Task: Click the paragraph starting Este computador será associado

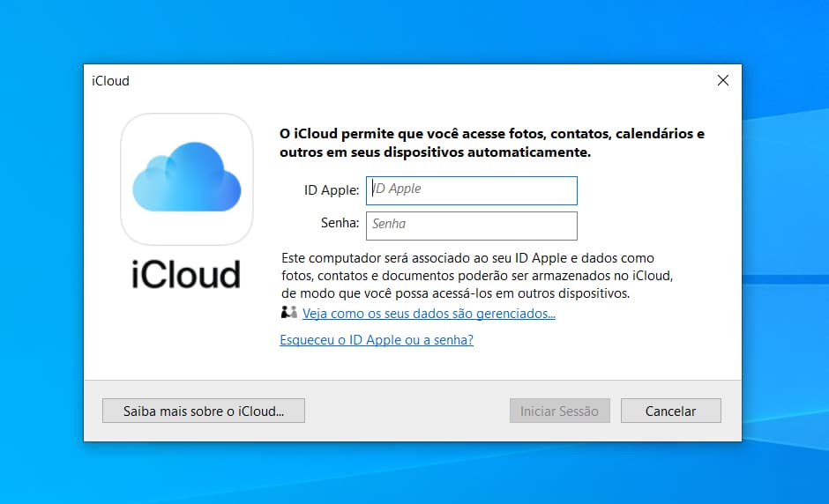Action: 477,275
